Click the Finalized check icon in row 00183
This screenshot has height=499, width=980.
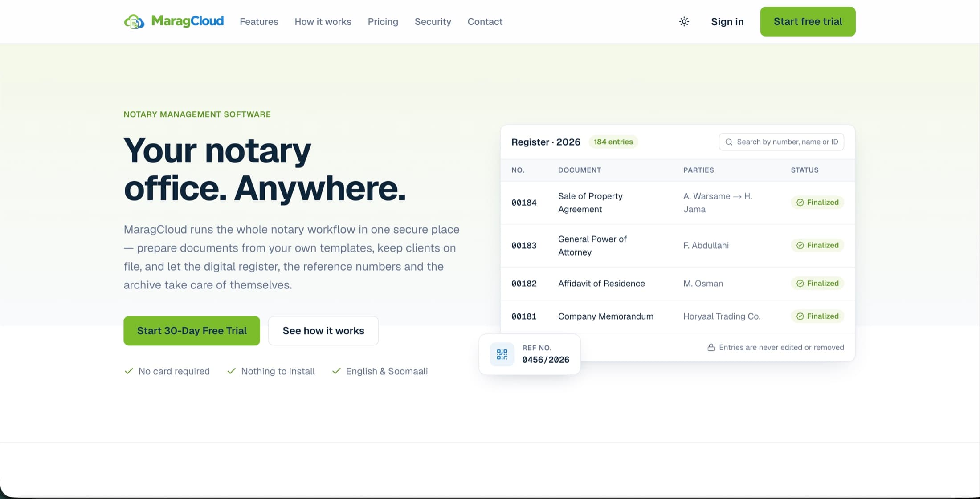point(800,245)
